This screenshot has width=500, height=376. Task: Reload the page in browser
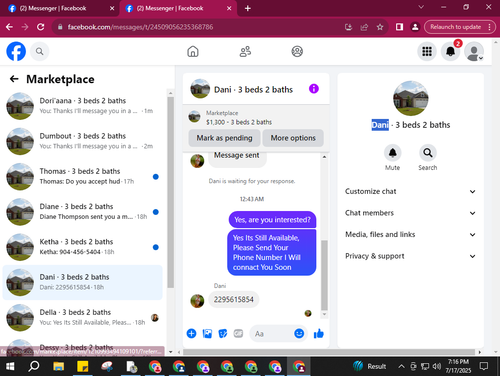41,27
